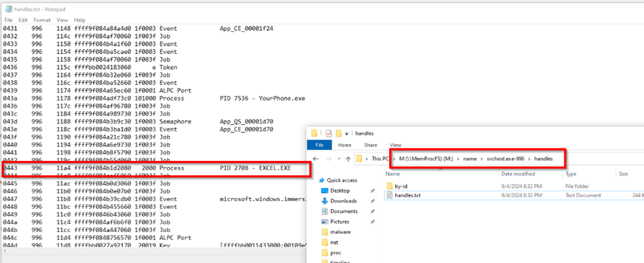Screen dimensions: 644x263
Task: Click the folder icon in Explorer title bar
Action: (314, 133)
